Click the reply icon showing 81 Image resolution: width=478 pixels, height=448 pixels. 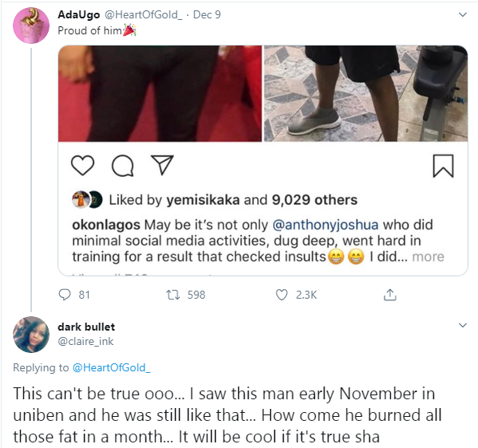coord(65,295)
